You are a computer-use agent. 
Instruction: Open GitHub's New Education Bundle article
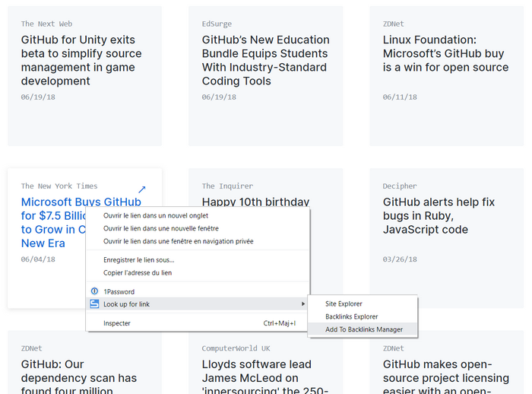pyautogui.click(x=266, y=60)
